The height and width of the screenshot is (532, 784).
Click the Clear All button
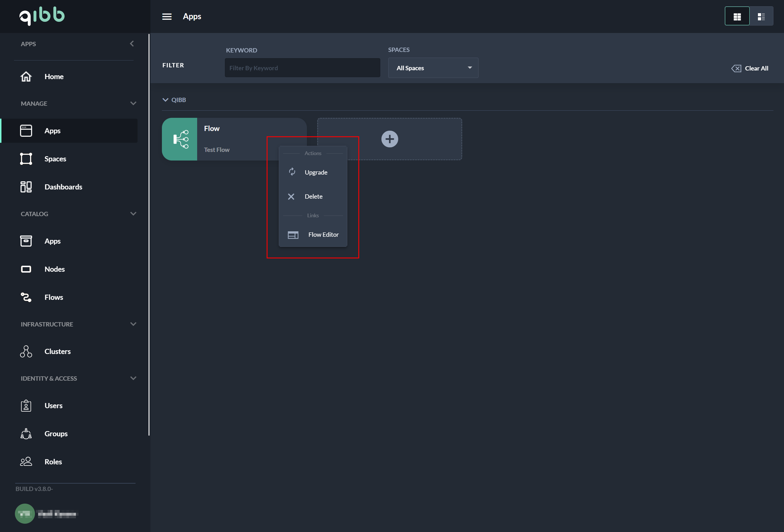point(750,69)
